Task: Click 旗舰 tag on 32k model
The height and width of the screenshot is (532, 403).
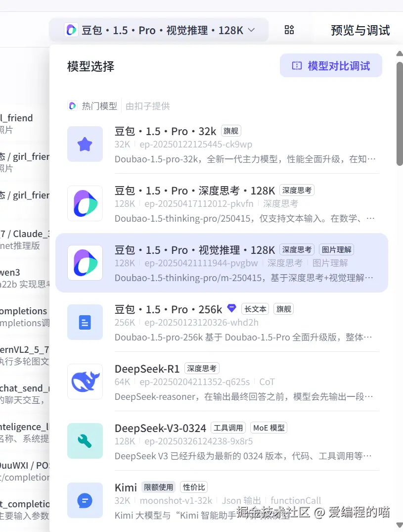Action: (x=231, y=131)
